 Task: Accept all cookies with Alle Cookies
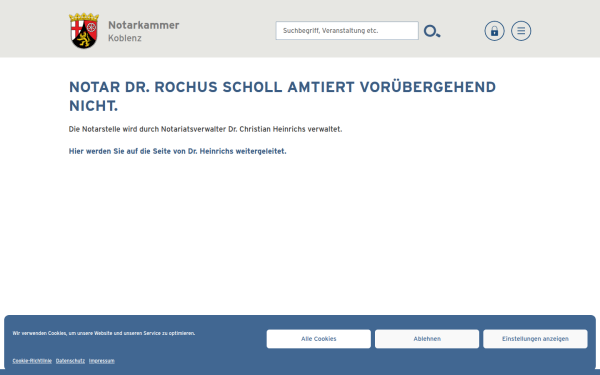pyautogui.click(x=319, y=339)
